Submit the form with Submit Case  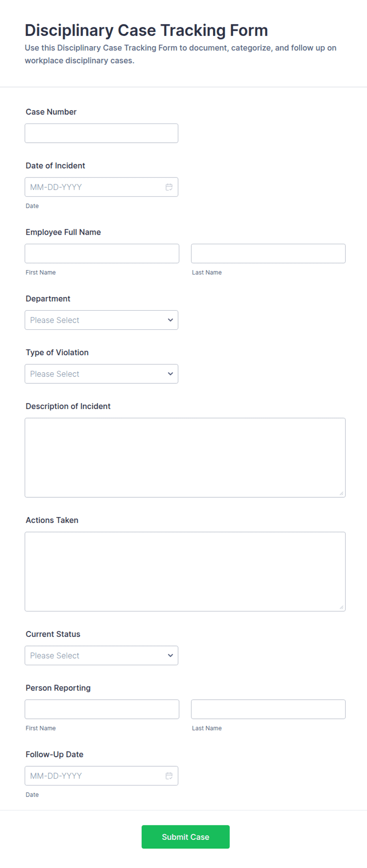[185, 836]
